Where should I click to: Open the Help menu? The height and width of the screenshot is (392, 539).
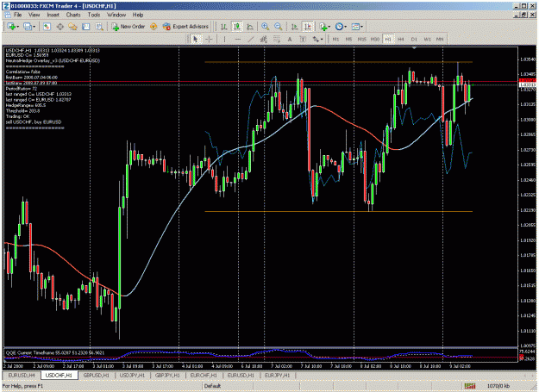138,15
